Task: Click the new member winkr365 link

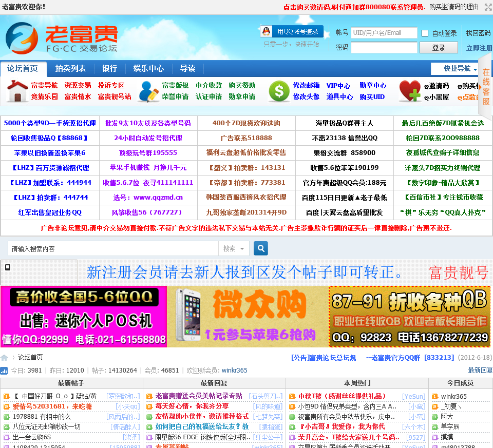Action: pyautogui.click(x=235, y=371)
